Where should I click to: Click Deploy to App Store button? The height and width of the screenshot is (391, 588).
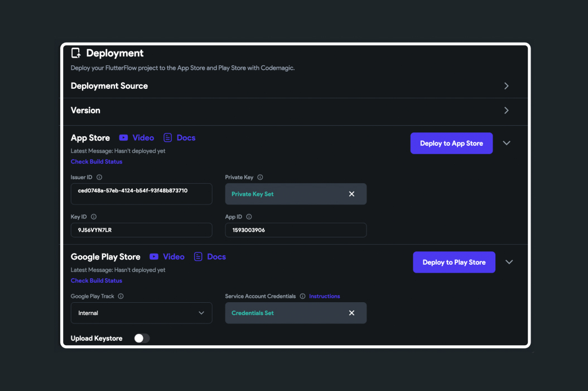tap(451, 143)
